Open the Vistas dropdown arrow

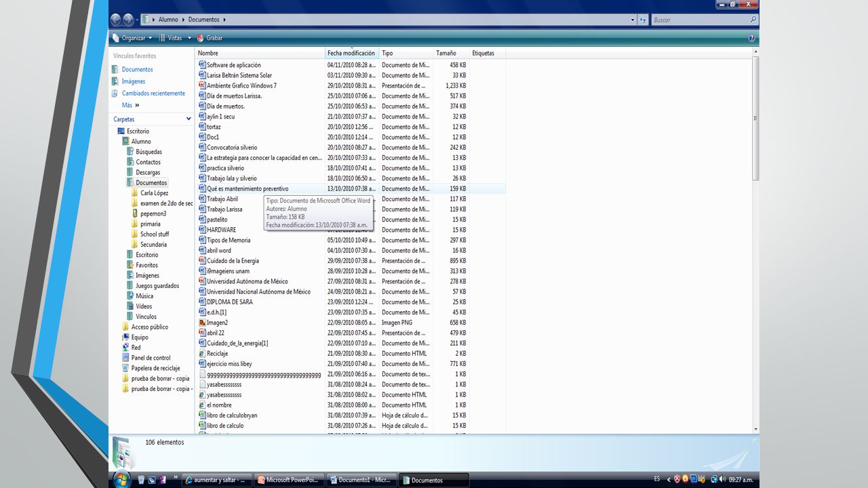point(189,39)
